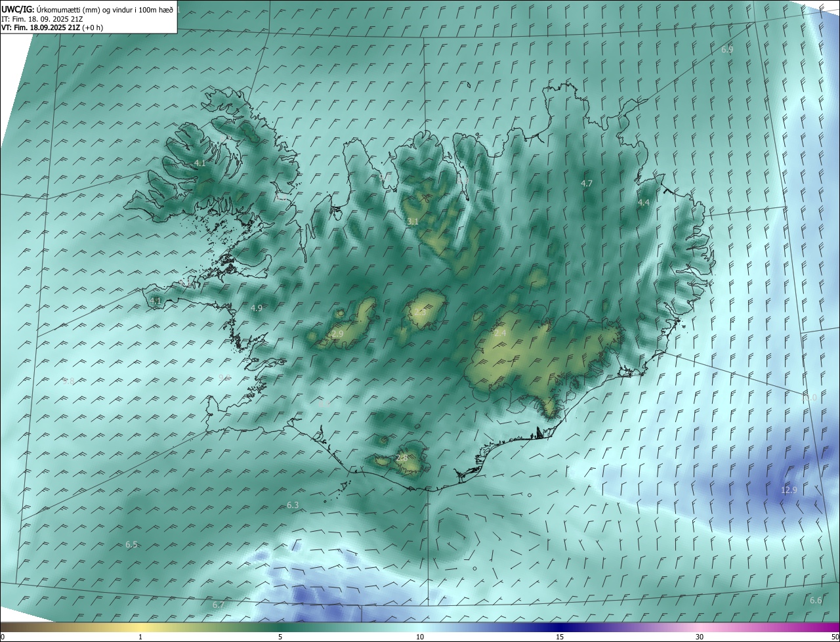The image size is (840, 642).
Task: Click the 4.4 value label on the map
Action: point(644,203)
